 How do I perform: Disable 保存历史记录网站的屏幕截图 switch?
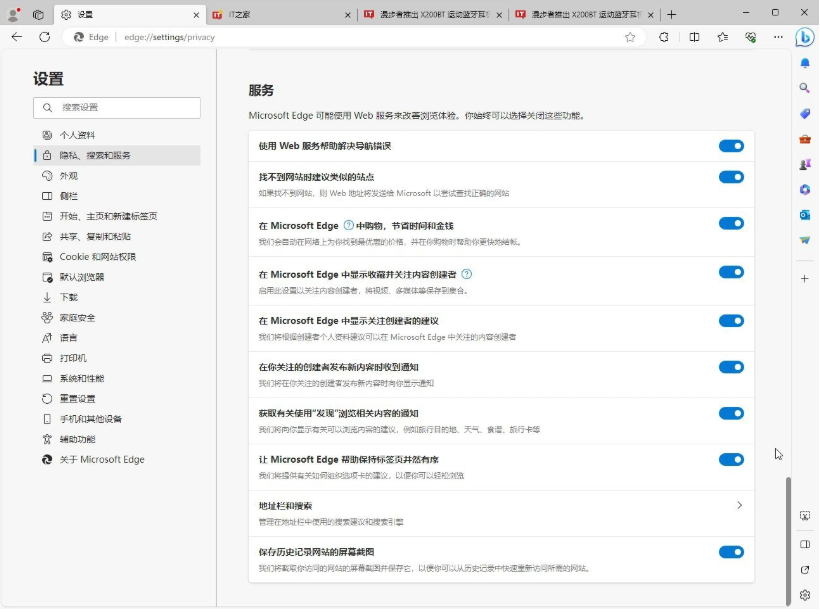(x=731, y=552)
